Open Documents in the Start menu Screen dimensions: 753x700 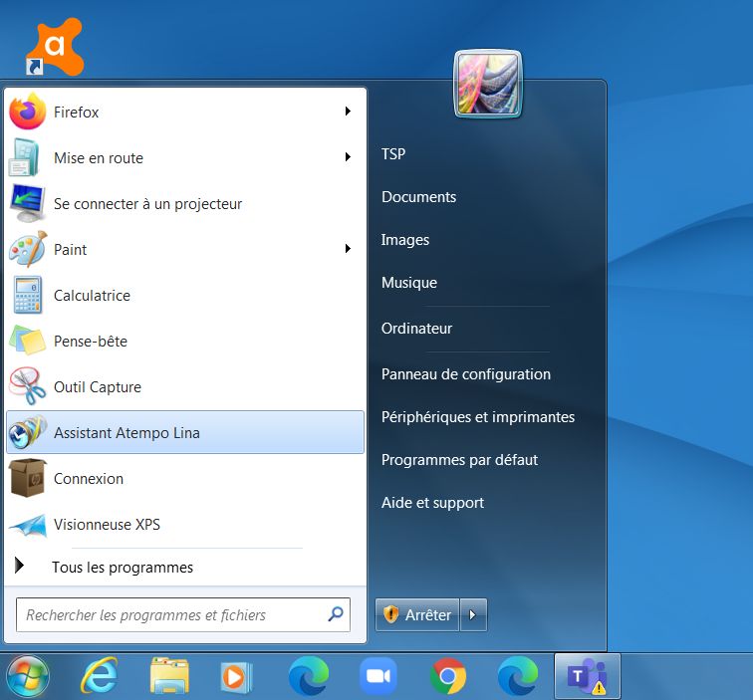(418, 197)
